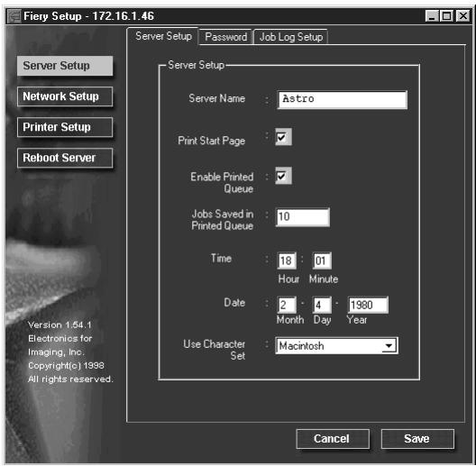Maximize the Fiery Setup window
The height and width of the screenshot is (466, 476).
(x=446, y=16)
